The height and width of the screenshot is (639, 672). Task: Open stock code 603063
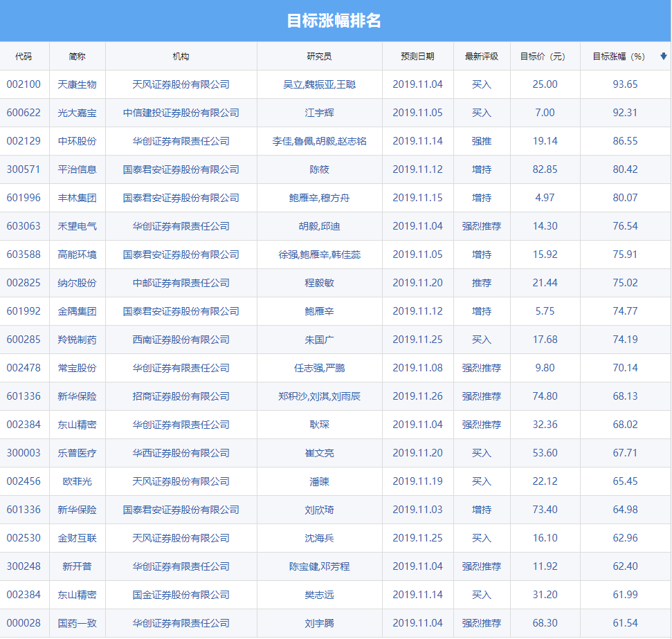tap(24, 225)
